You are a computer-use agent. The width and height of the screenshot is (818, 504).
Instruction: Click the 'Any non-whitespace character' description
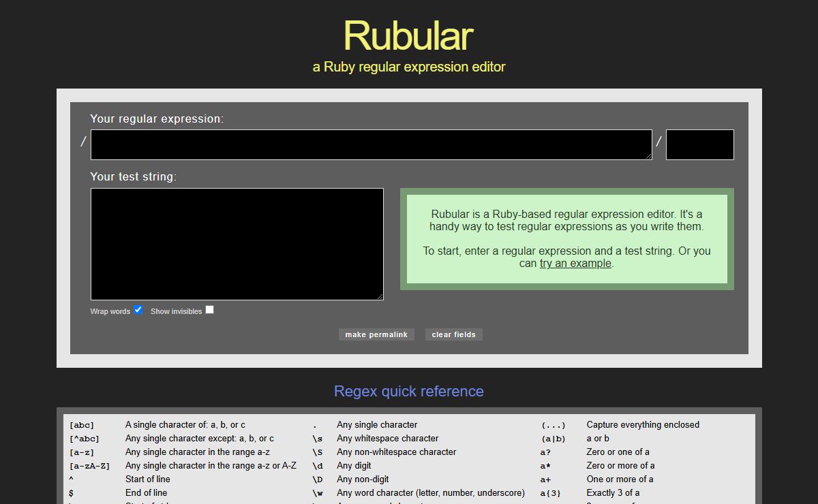(x=397, y=452)
